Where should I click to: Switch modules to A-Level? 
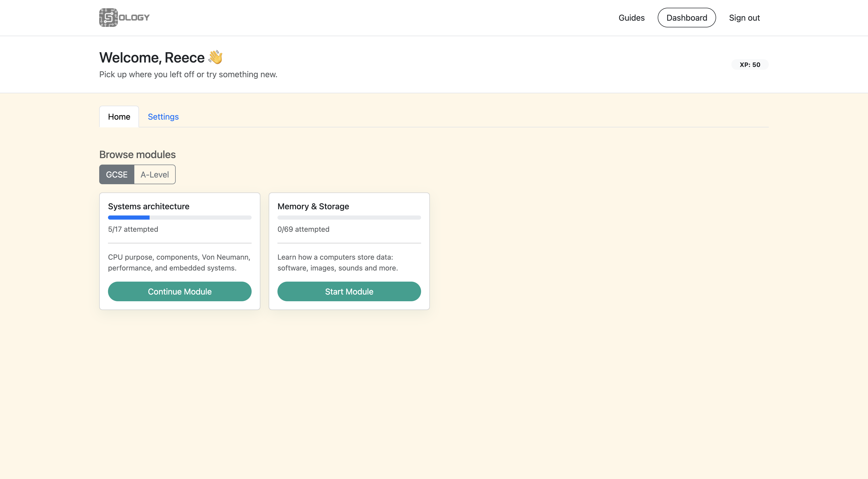pyautogui.click(x=155, y=175)
